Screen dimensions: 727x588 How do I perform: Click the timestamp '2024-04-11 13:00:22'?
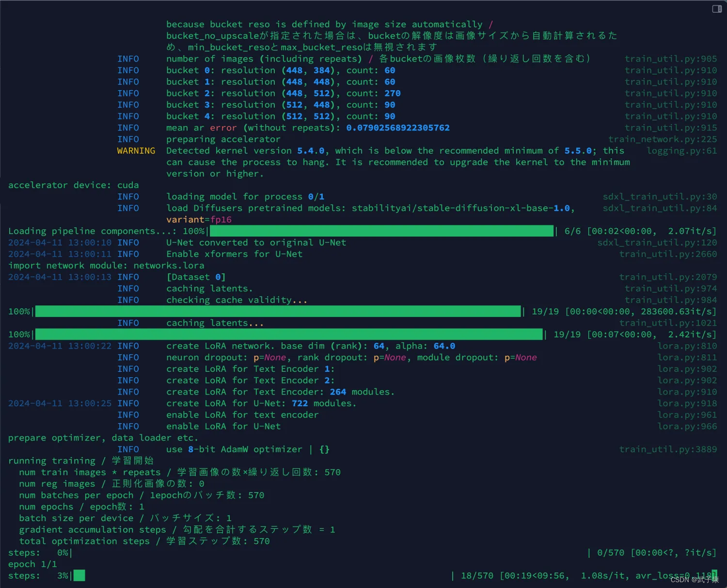tap(60, 346)
